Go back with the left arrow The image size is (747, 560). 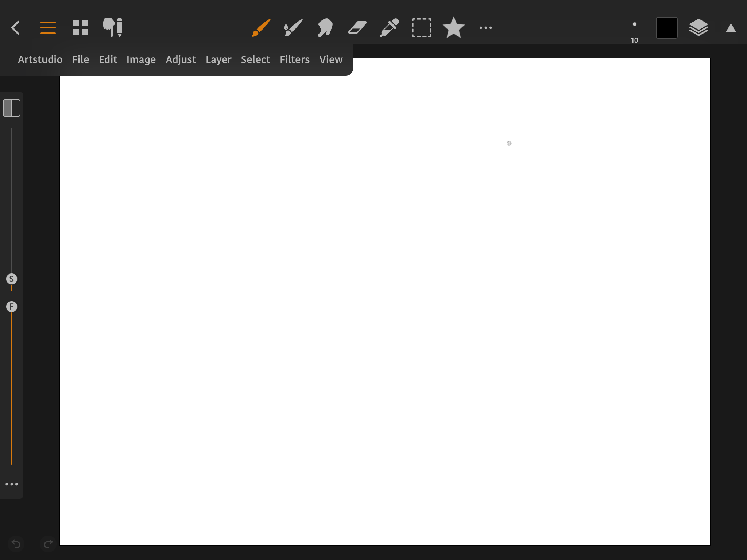[x=16, y=28]
